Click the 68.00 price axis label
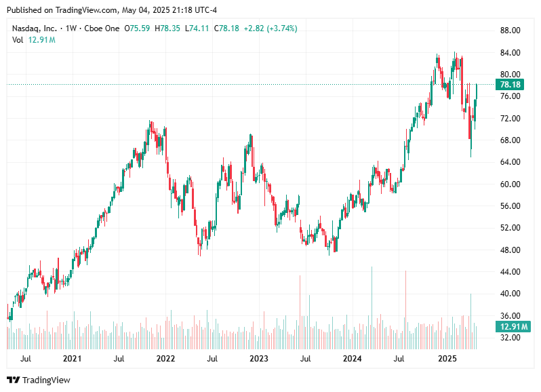 click(x=510, y=140)
